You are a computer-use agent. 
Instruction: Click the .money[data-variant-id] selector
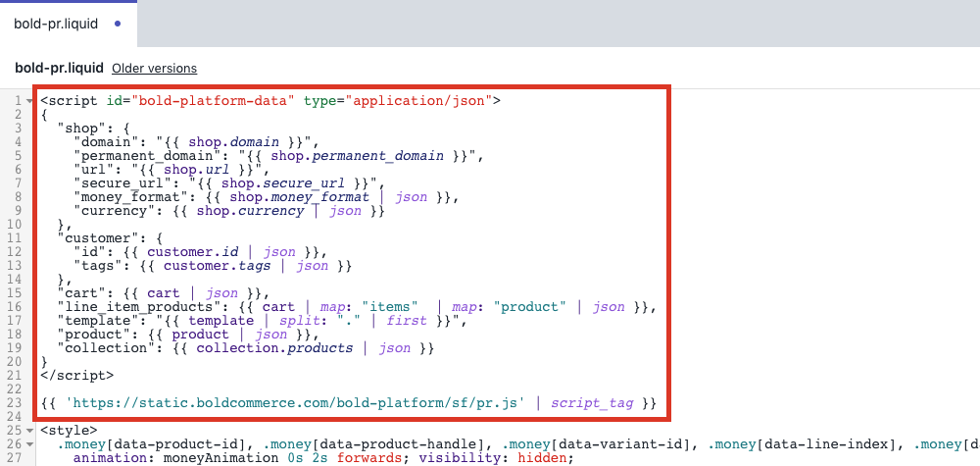coord(598,444)
